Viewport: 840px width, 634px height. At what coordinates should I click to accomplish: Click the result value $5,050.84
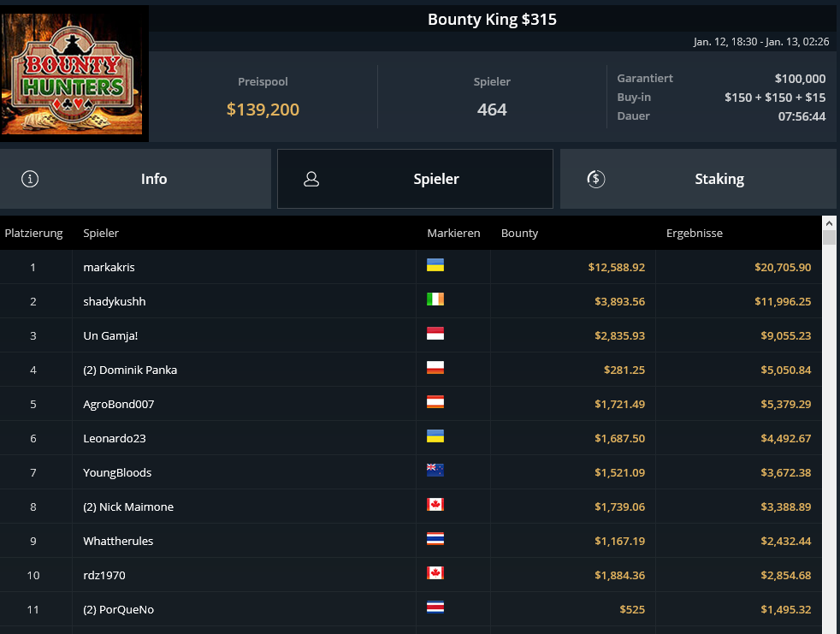coord(786,370)
